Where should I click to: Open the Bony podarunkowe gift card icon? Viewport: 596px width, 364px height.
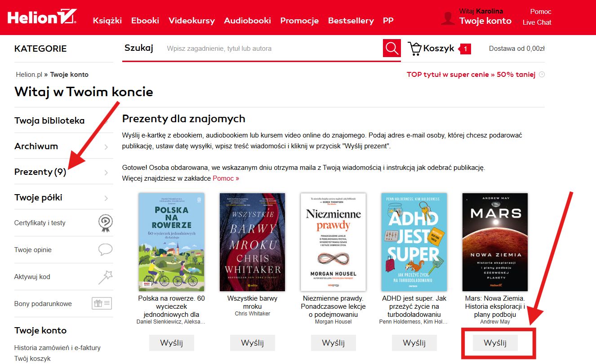pos(102,303)
